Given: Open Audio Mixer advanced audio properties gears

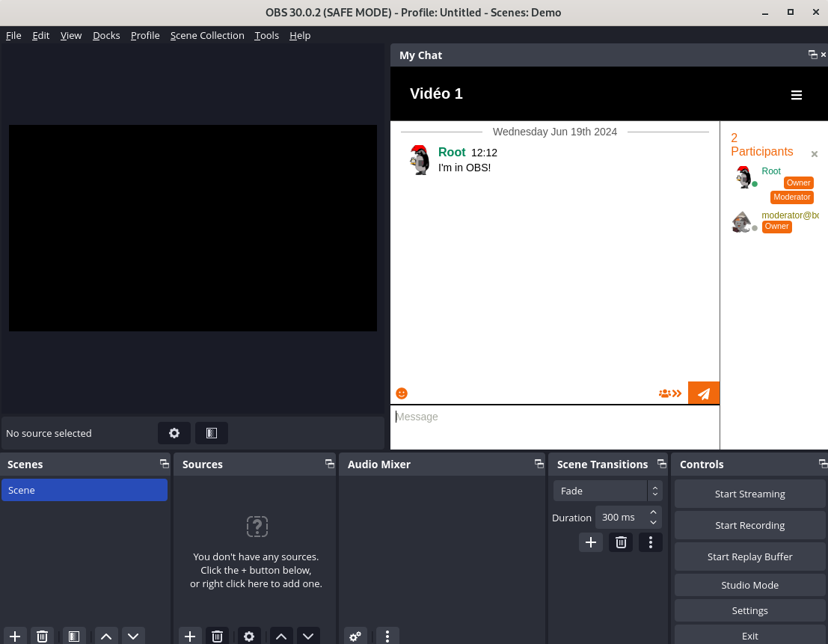Looking at the screenshot, I should tap(355, 636).
